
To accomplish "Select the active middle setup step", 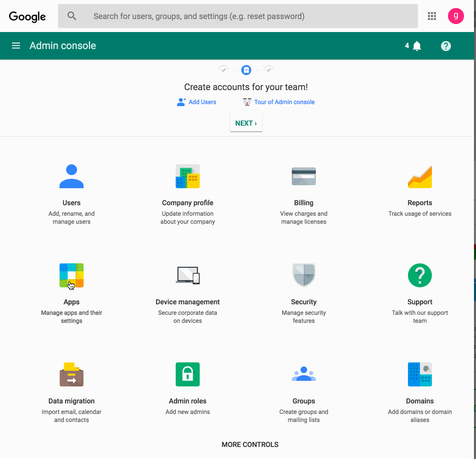I will (246, 70).
